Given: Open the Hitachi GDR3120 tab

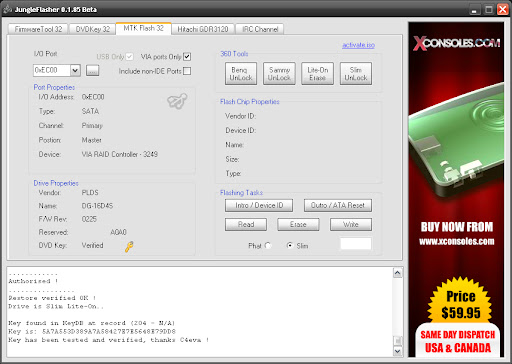Looking at the screenshot, I should (203, 29).
